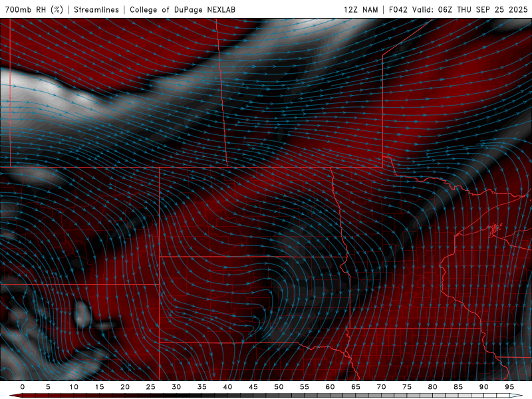Image resolution: width=532 pixels, height=399 pixels.
Task: Click the colorbar value label 90
Action: click(483, 387)
